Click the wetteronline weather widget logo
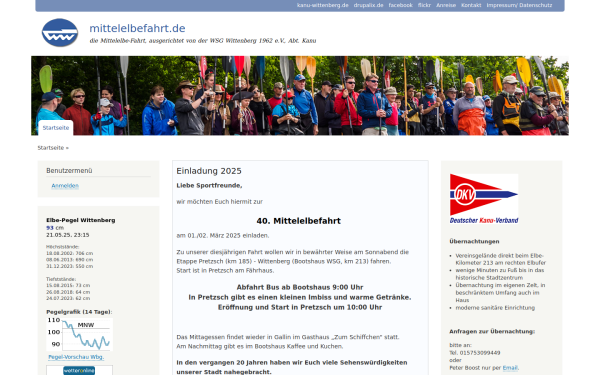The image size is (600, 375). 79,370
